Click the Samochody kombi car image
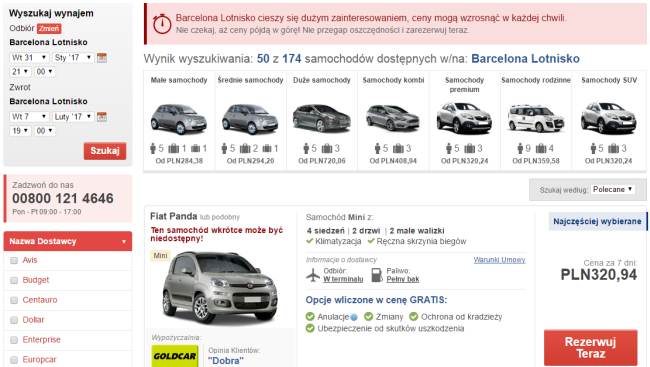Screen dimensions: 650x367 (x=393, y=118)
